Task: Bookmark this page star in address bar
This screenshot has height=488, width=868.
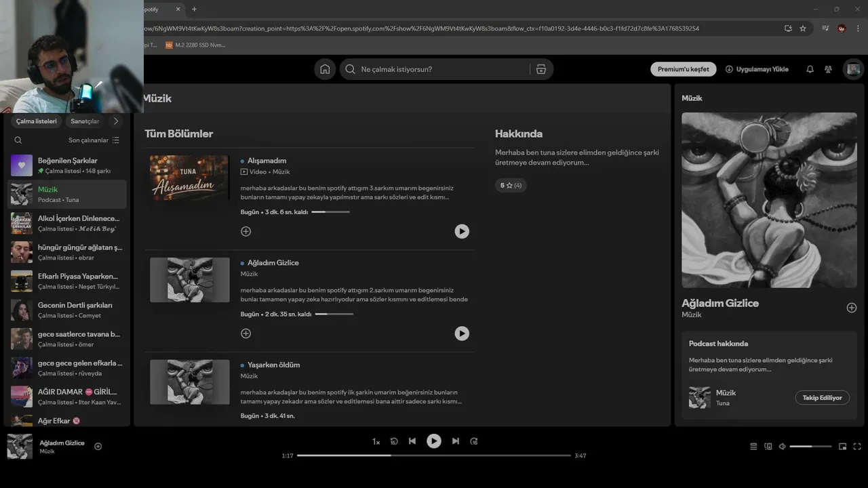Action: pos(803,28)
